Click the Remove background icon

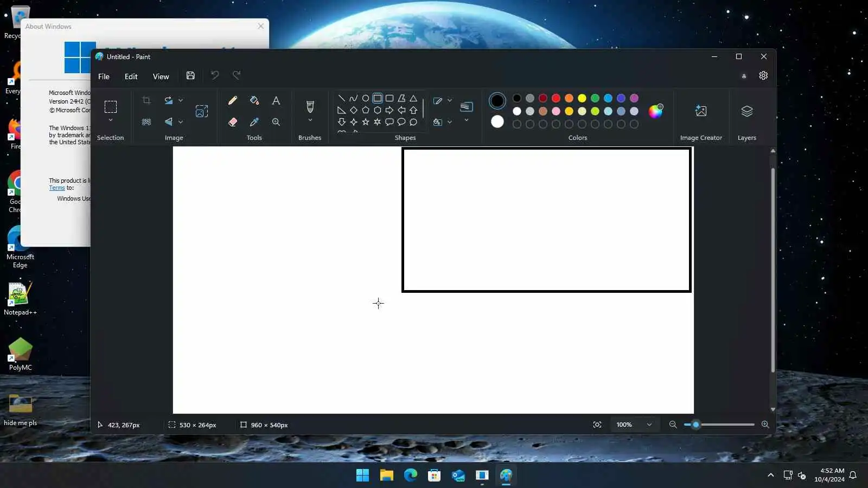146,122
